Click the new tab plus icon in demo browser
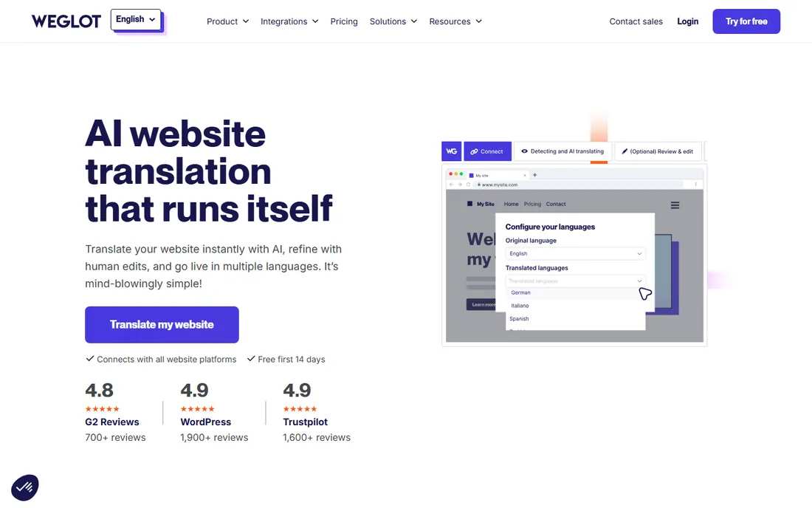Viewport: 812px width, 508px height. pyautogui.click(x=535, y=175)
